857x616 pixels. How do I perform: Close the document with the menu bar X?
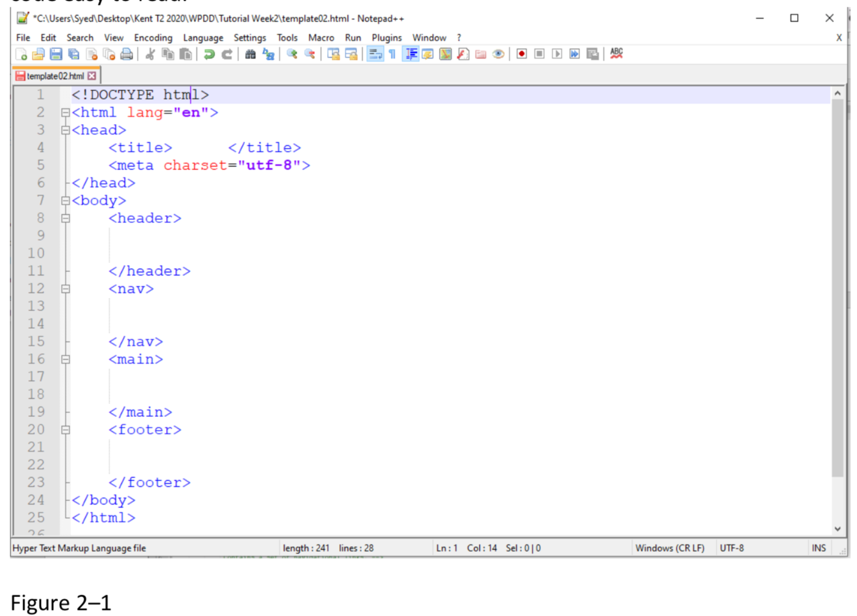click(839, 38)
